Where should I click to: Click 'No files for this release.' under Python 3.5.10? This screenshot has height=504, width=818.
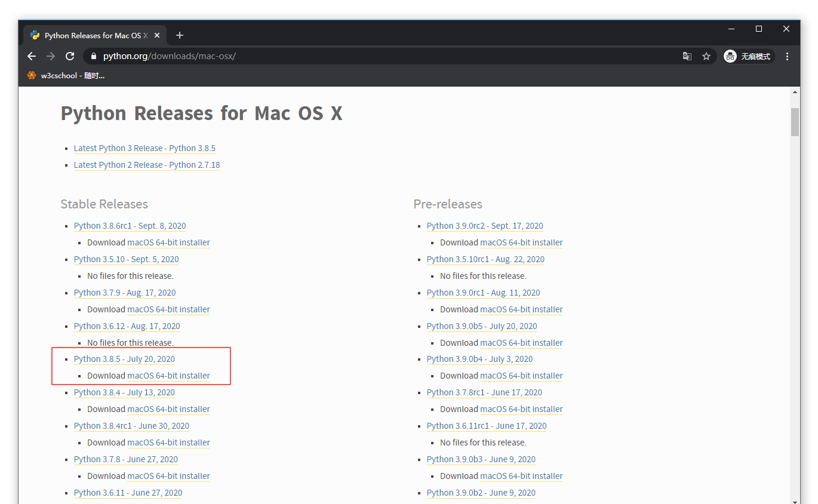[130, 276]
